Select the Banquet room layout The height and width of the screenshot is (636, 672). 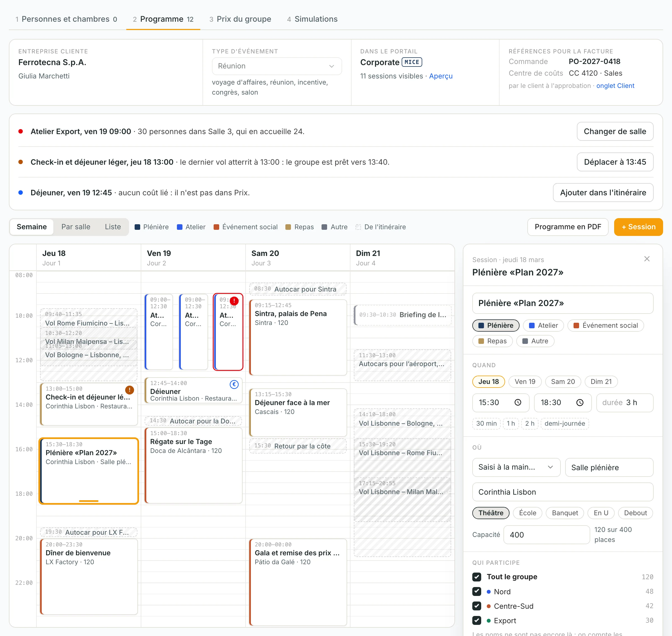(x=565, y=513)
